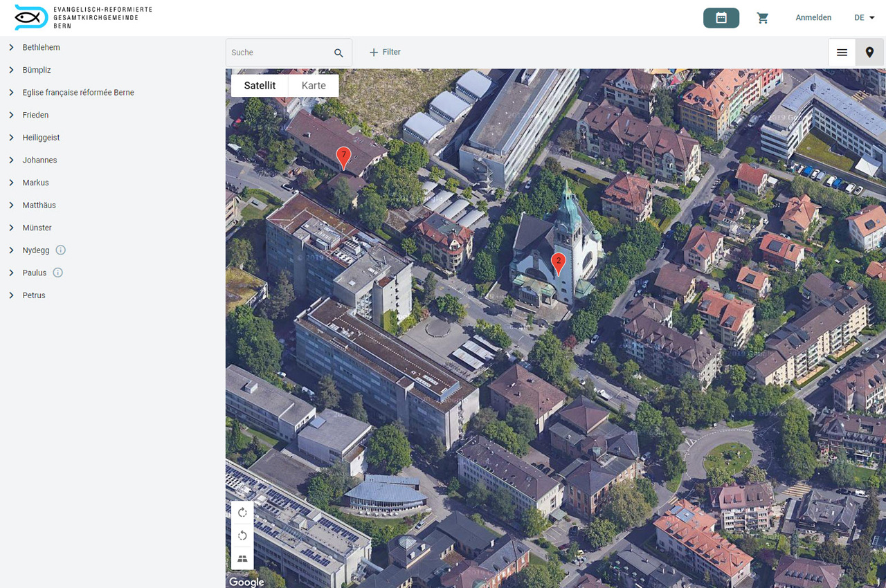Show the info for Nydegg

[x=60, y=250]
